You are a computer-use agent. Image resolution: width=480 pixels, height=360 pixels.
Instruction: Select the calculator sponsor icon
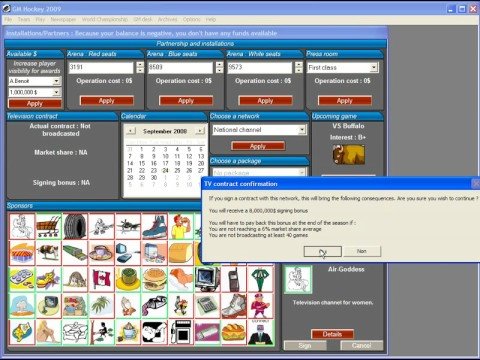click(x=207, y=306)
